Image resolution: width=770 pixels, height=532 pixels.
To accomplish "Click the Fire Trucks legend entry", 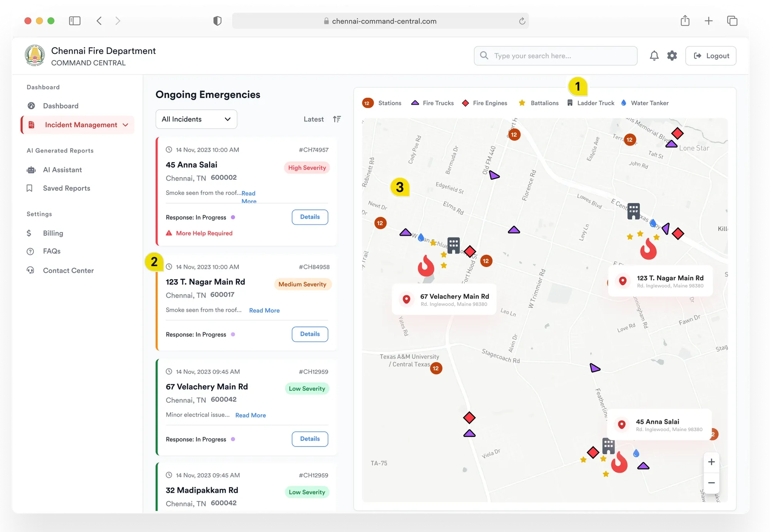I will (432, 103).
